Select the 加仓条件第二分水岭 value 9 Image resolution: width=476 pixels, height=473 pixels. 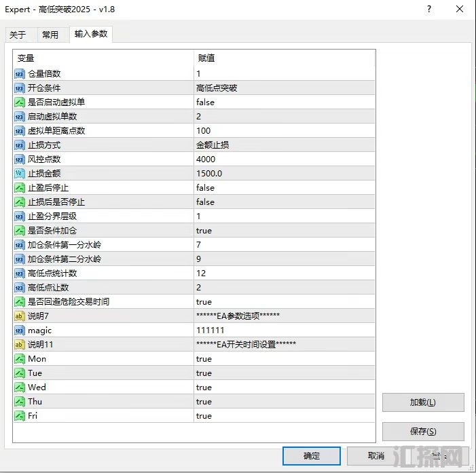pyautogui.click(x=285, y=259)
